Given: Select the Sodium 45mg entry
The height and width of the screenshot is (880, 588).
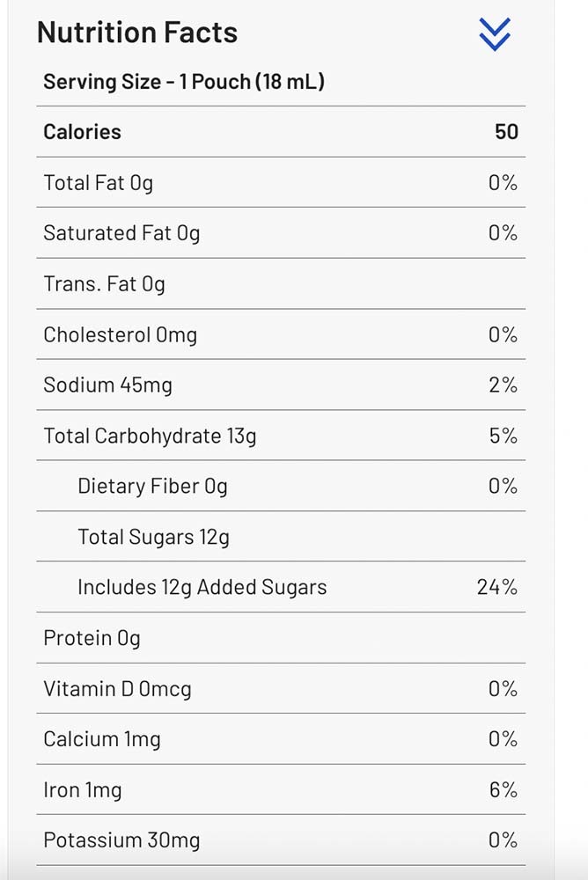Looking at the screenshot, I should point(107,385).
